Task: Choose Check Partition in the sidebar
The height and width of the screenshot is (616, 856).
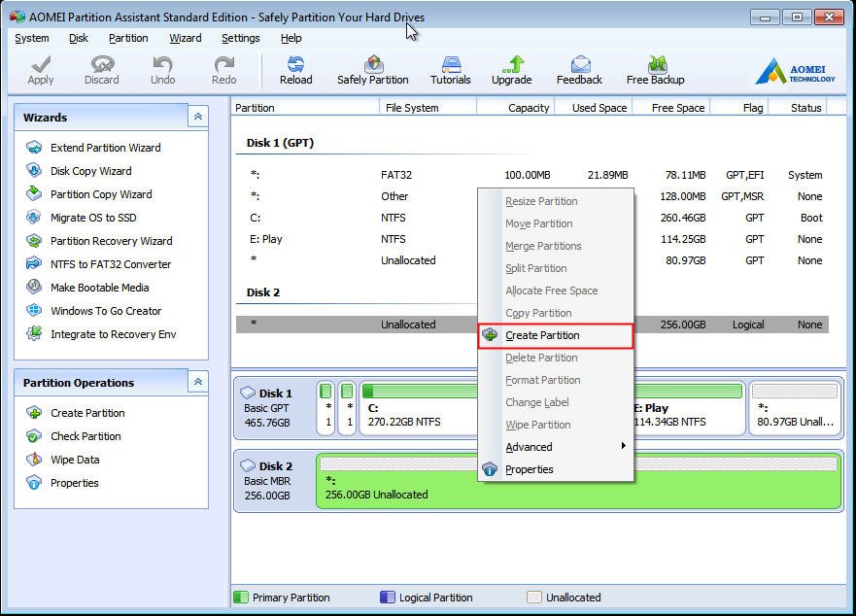Action: pyautogui.click(x=74, y=436)
